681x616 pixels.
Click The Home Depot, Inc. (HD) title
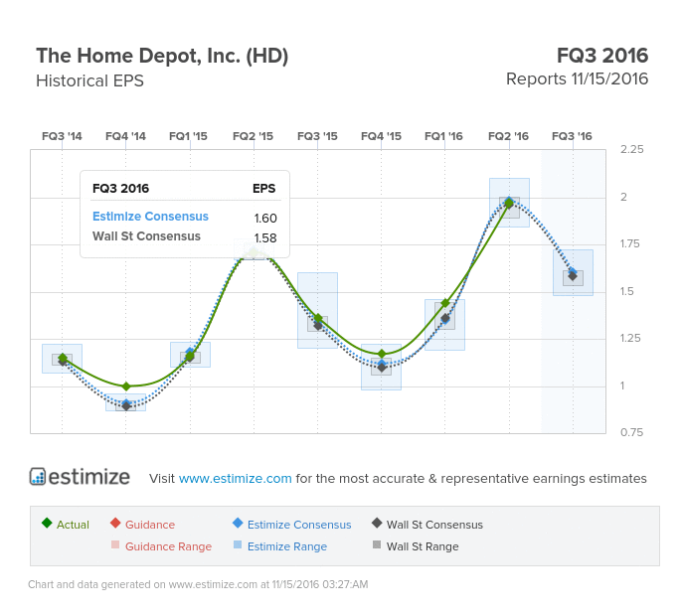[162, 57]
